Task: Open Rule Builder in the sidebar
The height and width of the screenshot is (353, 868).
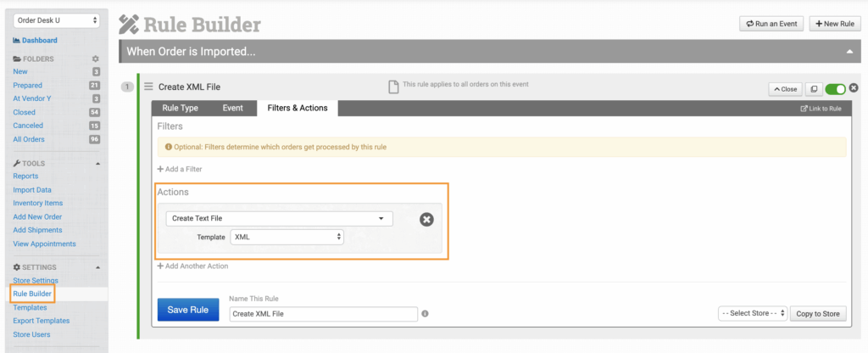Action: (x=32, y=294)
